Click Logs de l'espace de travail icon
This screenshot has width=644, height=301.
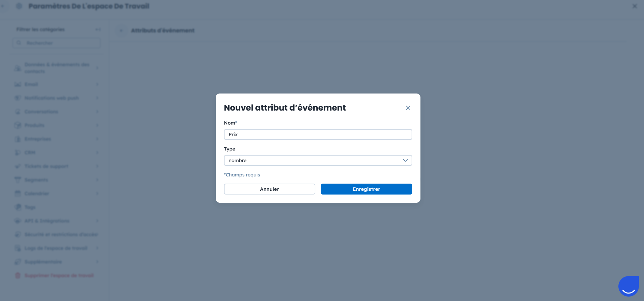point(18,248)
